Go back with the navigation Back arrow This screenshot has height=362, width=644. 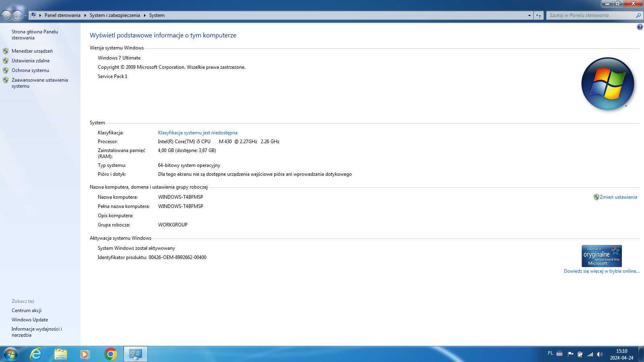coord(6,15)
